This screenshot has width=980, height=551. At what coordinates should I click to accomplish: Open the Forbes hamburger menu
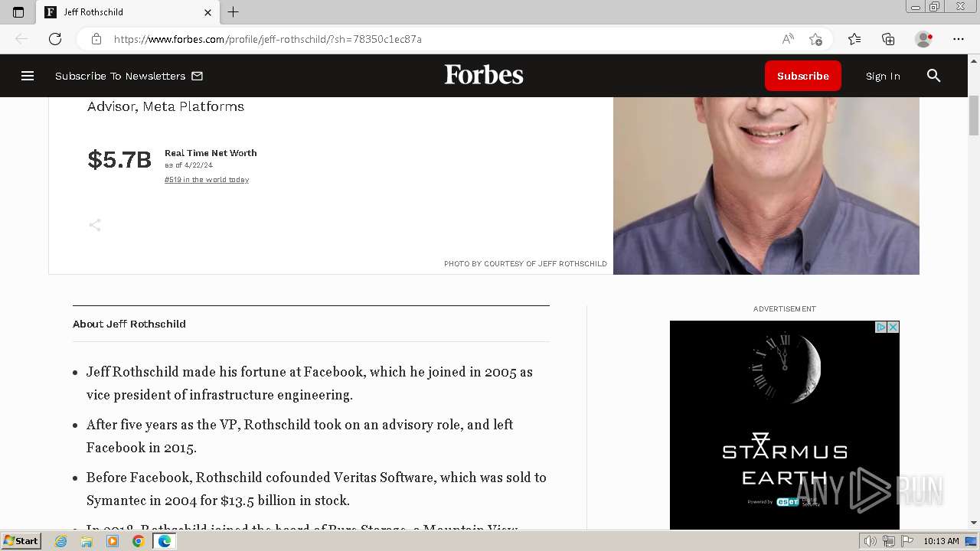pos(28,76)
